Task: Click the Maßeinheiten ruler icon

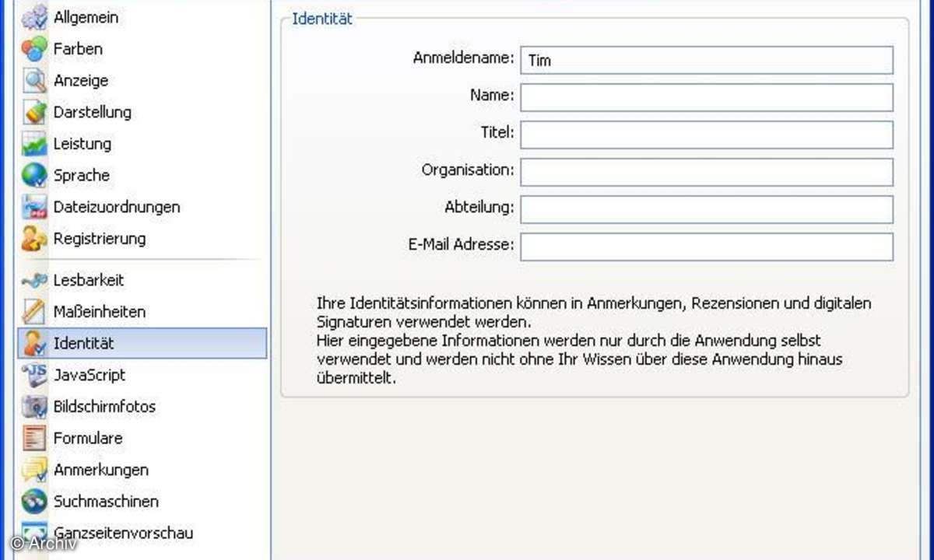Action: pos(34,312)
